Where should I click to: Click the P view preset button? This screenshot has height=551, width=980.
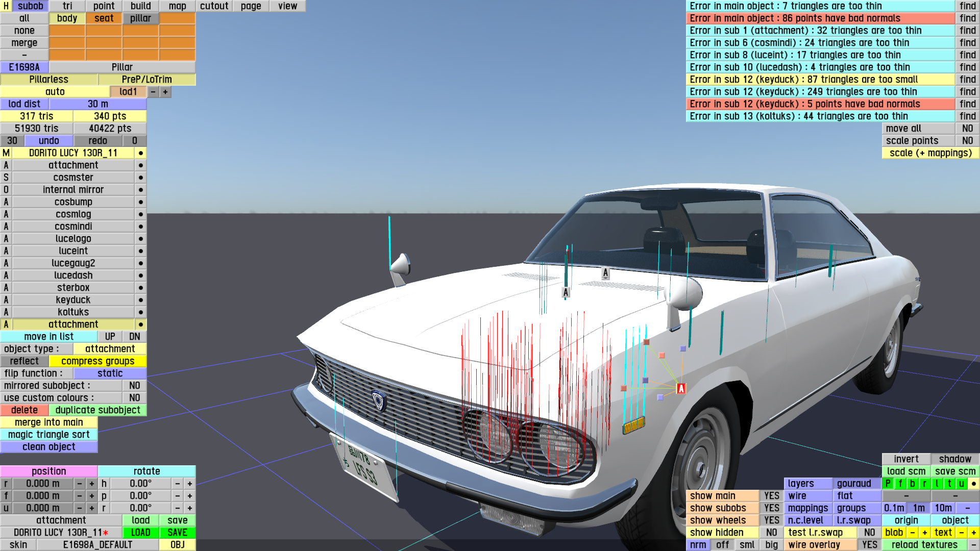tap(888, 484)
